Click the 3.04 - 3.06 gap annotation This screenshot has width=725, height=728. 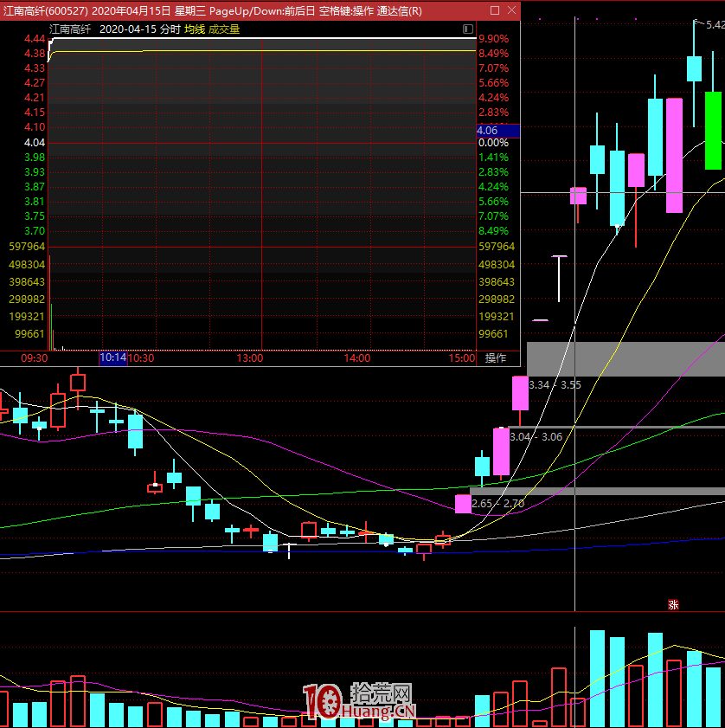coord(536,437)
